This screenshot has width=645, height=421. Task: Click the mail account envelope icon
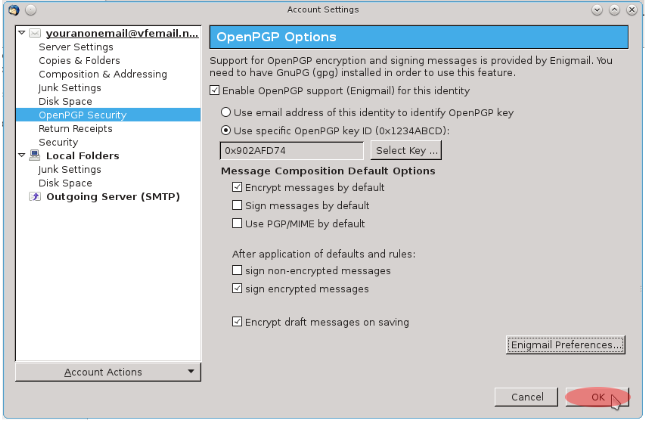click(34, 33)
